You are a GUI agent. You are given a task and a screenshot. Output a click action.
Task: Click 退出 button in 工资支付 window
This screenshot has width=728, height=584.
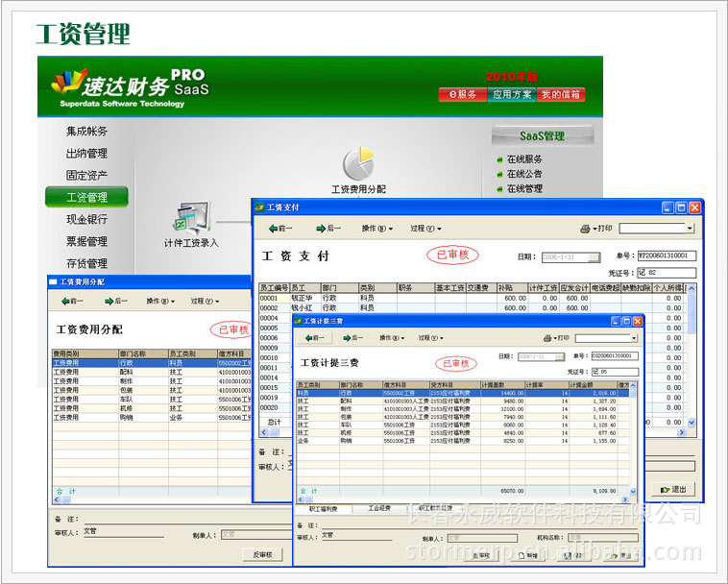coord(674,489)
